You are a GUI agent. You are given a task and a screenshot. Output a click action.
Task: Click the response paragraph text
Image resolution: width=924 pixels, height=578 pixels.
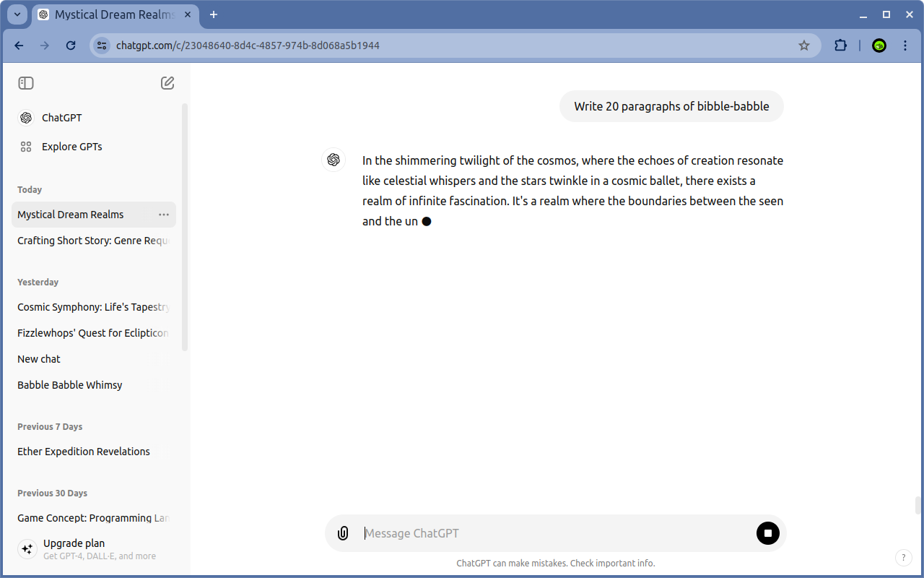pos(572,191)
